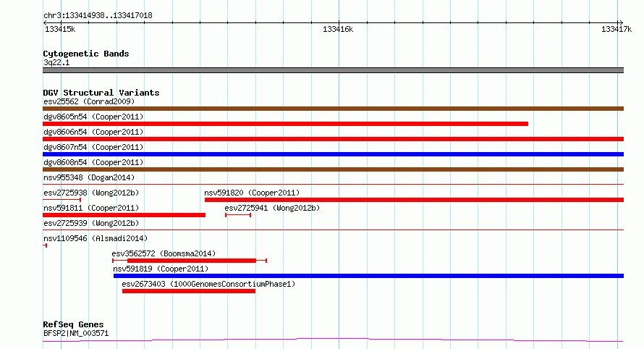
Task: Open the nsv955348 (Dogan2014) thin line feature
Action: [333, 184]
